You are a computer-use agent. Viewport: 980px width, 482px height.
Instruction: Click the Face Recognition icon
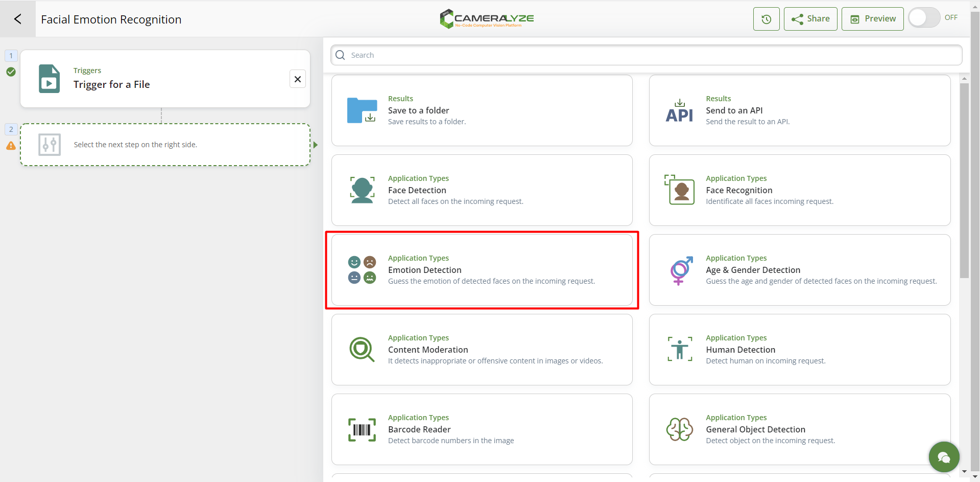point(680,190)
